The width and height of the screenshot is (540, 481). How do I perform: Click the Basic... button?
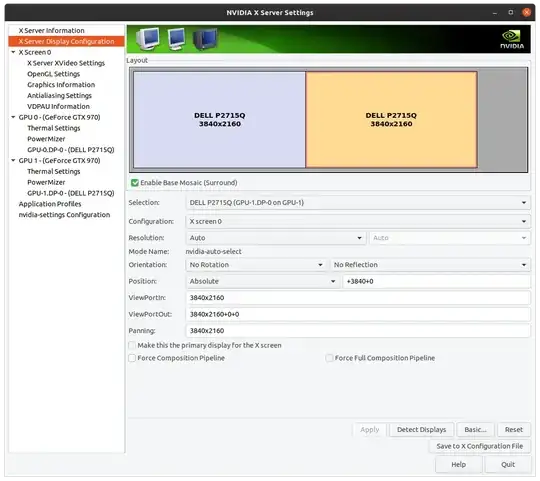tap(475, 429)
